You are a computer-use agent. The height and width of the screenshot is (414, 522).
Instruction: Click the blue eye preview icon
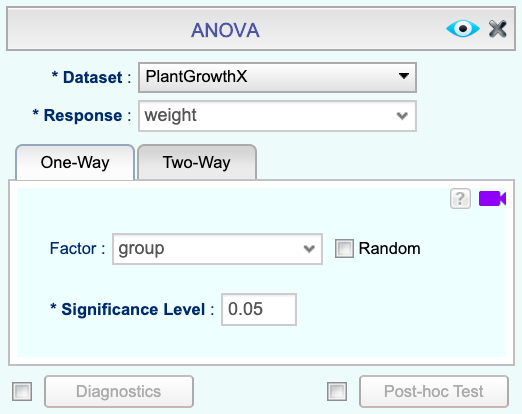pyautogui.click(x=463, y=29)
